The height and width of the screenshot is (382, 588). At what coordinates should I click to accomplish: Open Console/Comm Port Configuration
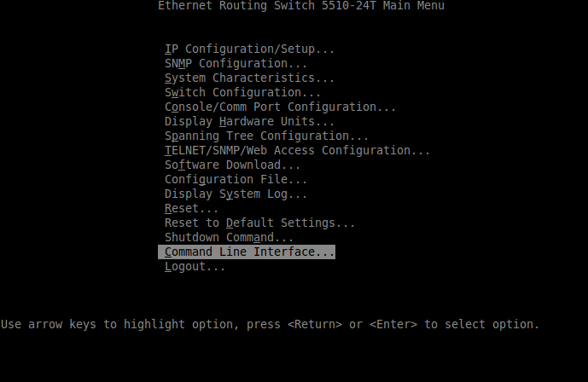[x=280, y=107]
